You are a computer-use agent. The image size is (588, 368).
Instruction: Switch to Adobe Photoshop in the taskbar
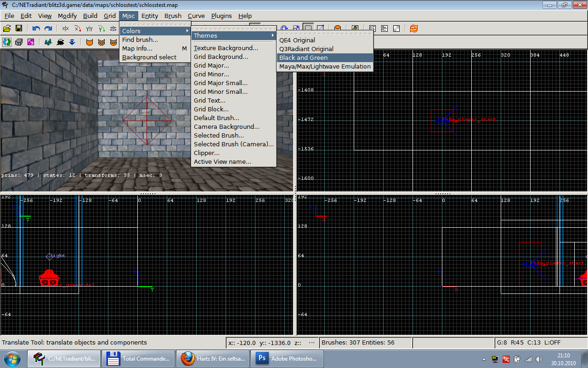click(x=287, y=358)
